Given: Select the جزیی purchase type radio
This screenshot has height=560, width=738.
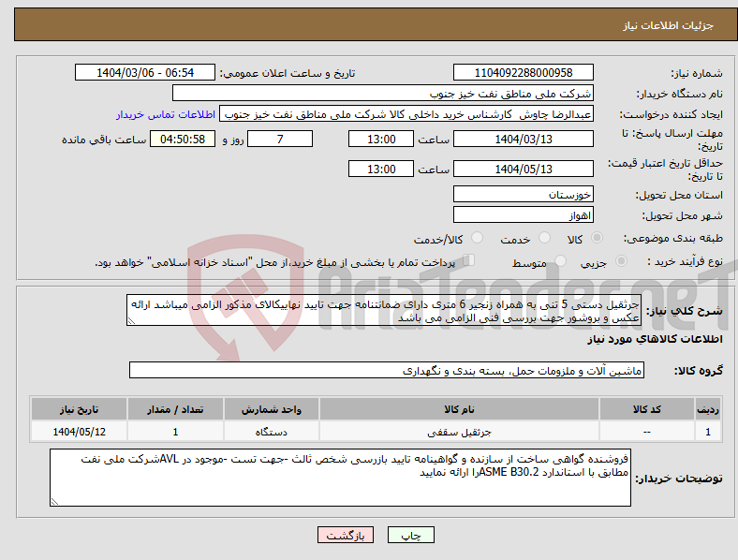Looking at the screenshot, I should (x=621, y=260).
